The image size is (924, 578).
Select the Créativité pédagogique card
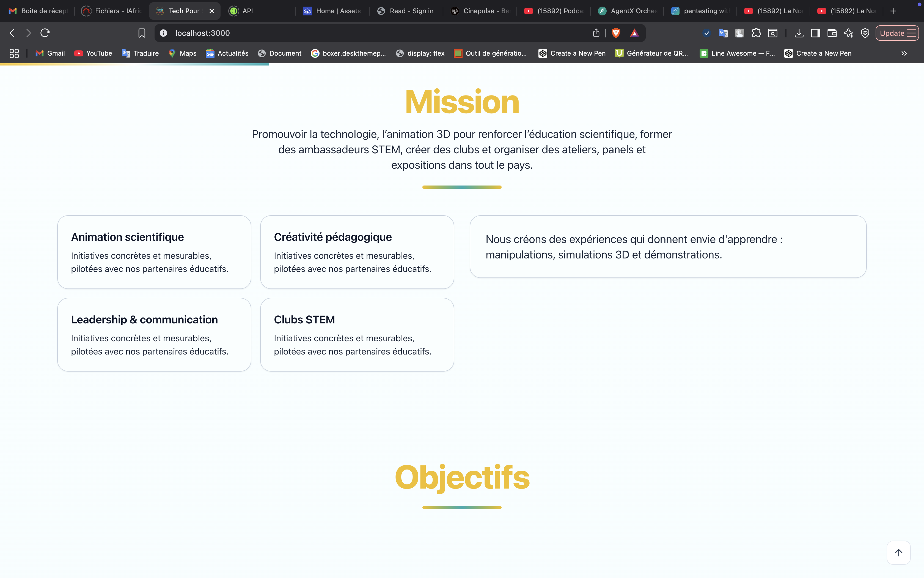tap(357, 252)
